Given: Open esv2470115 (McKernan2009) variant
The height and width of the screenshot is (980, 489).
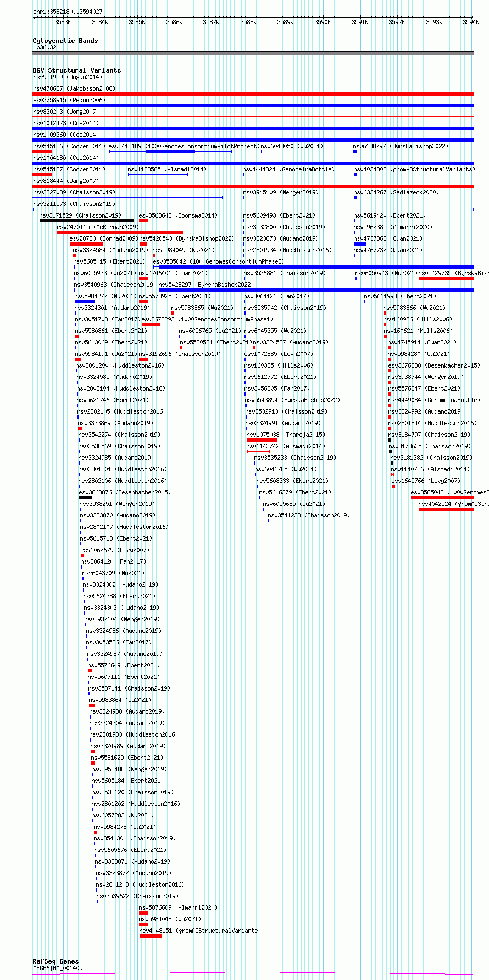Looking at the screenshot, I should (98, 227).
